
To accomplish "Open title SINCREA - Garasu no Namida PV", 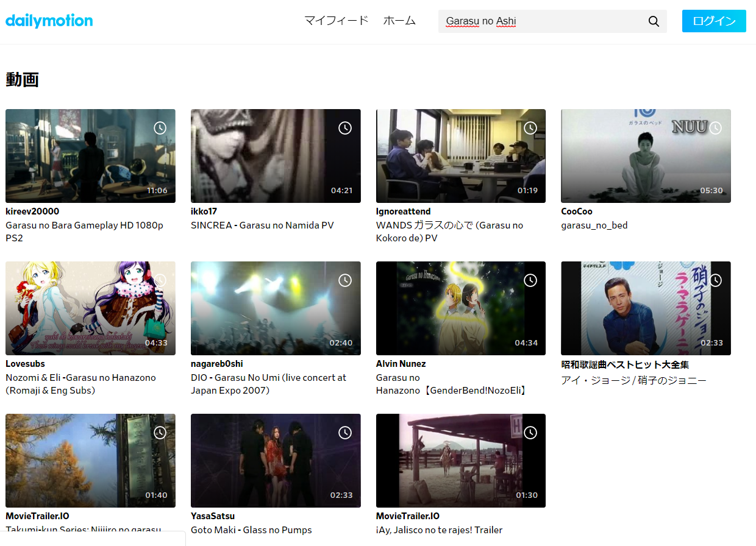I will click(x=262, y=225).
